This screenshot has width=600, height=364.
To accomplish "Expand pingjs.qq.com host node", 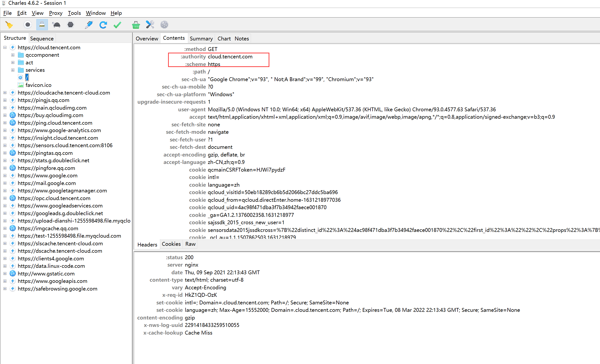I will (x=5, y=100).
